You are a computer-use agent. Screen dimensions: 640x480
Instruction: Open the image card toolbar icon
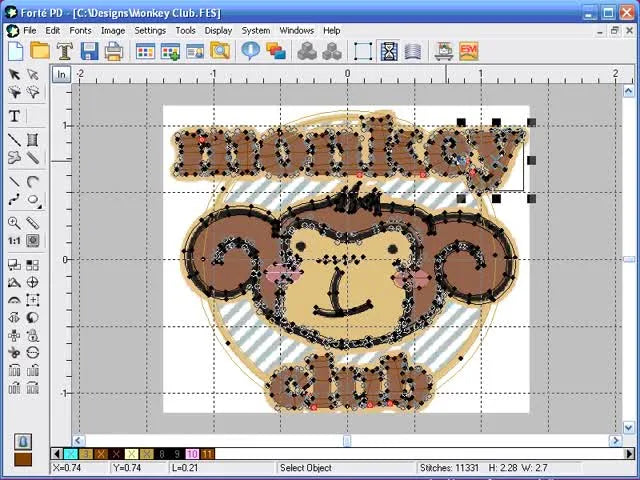(x=195, y=51)
